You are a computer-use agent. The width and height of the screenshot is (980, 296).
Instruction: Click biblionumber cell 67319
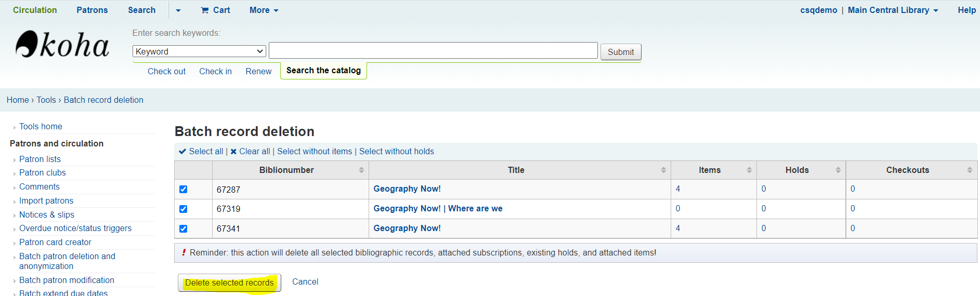tap(291, 209)
